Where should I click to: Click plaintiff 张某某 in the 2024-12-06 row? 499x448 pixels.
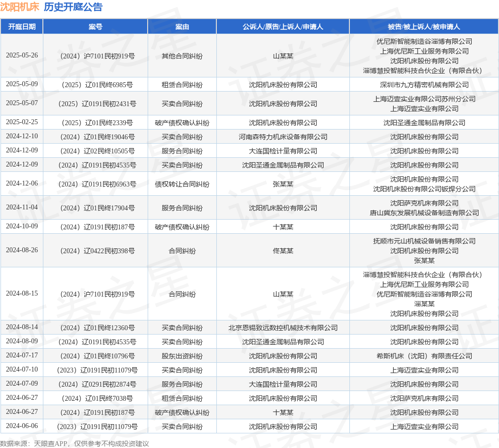click(x=283, y=184)
